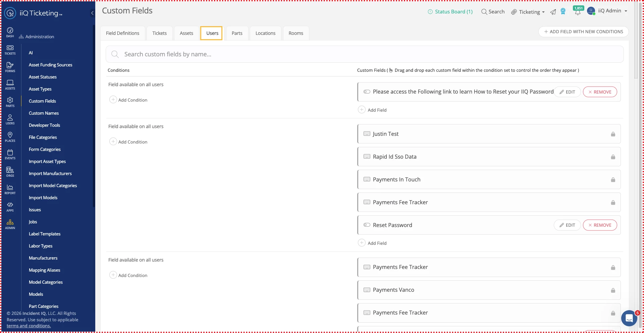Open Mapping Aliases in admin menu
Viewport: 644px width, 333px height.
click(x=45, y=270)
